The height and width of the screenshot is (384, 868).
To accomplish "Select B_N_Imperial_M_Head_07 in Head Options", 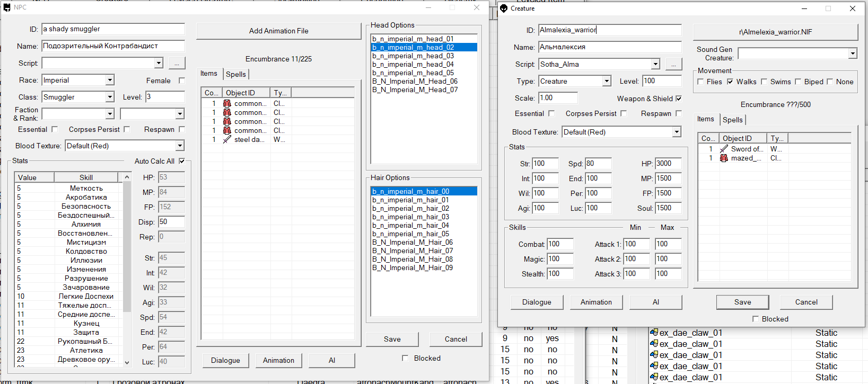I will point(424,90).
